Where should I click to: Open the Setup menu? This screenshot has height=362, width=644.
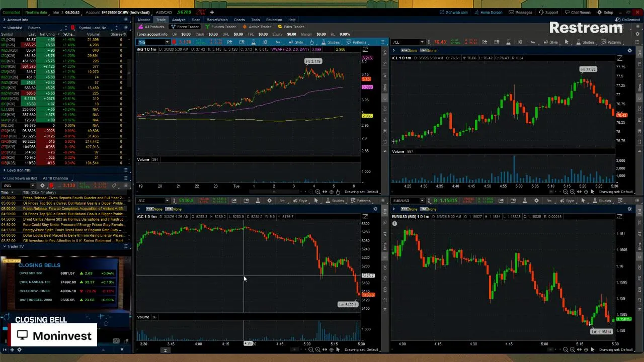click(606, 12)
